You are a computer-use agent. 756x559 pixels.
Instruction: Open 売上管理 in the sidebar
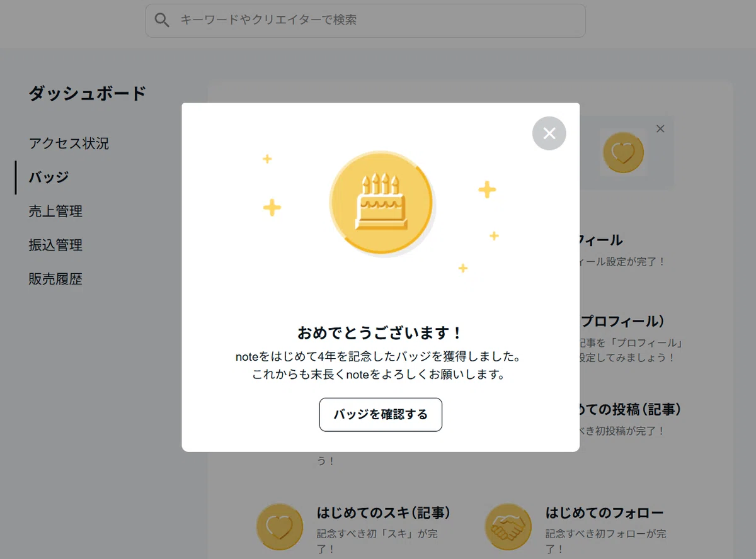[x=55, y=211]
